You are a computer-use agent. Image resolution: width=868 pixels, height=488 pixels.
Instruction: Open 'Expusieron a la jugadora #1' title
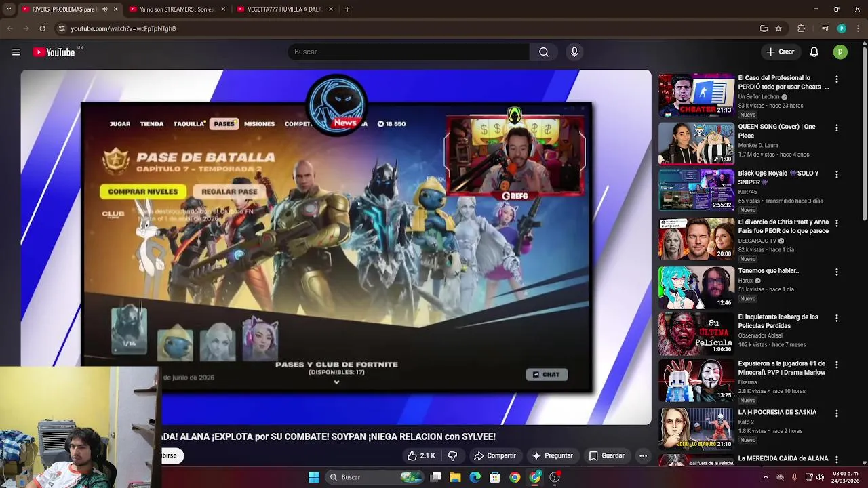[x=782, y=368]
